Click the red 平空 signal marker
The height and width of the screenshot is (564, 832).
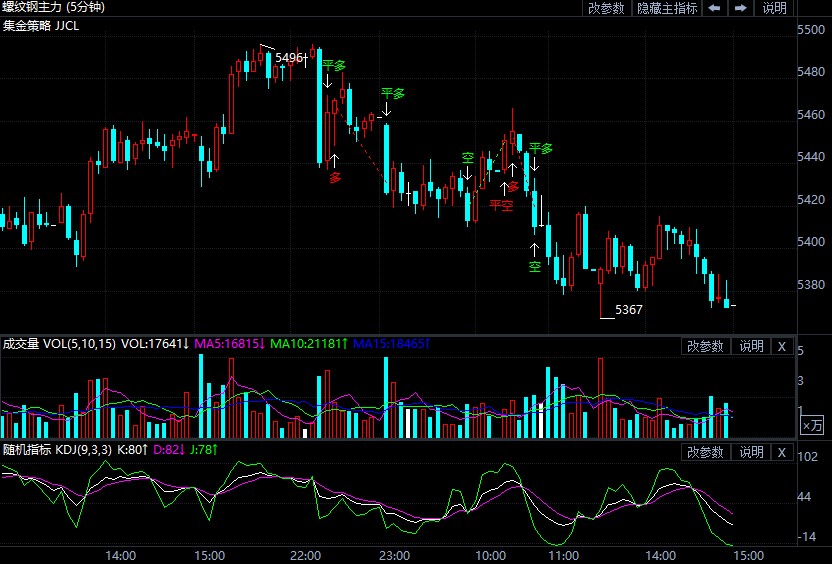(501, 205)
